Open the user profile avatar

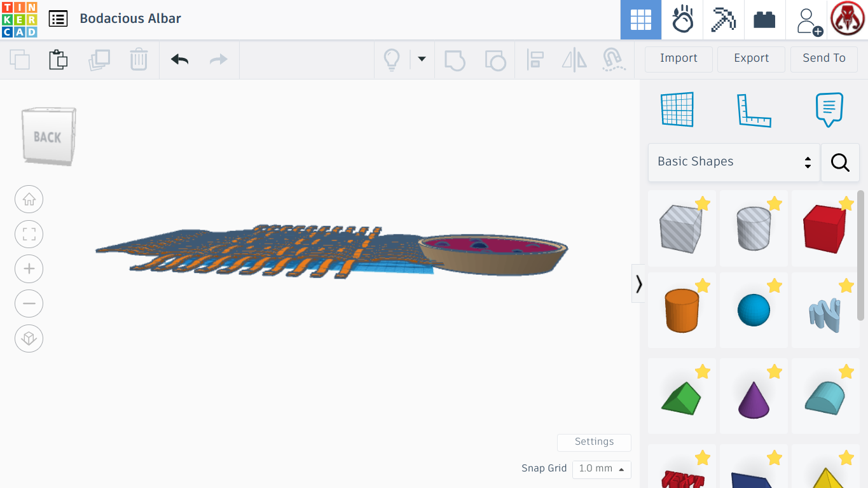[848, 20]
